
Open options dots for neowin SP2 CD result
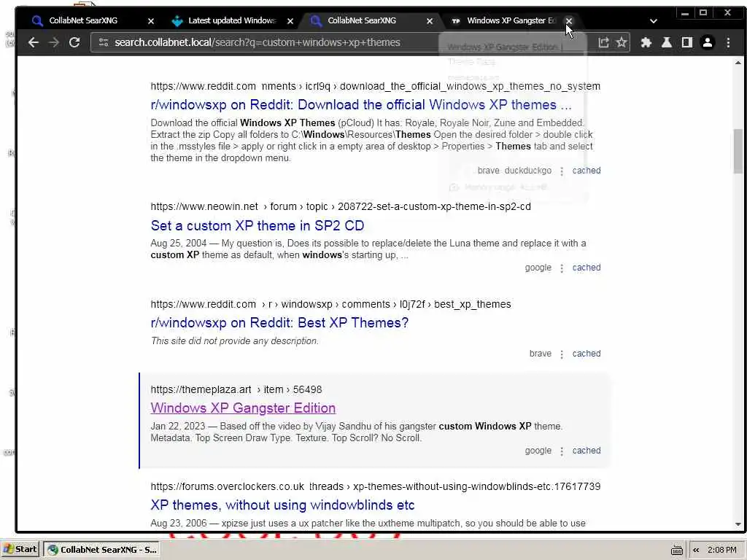click(x=562, y=268)
